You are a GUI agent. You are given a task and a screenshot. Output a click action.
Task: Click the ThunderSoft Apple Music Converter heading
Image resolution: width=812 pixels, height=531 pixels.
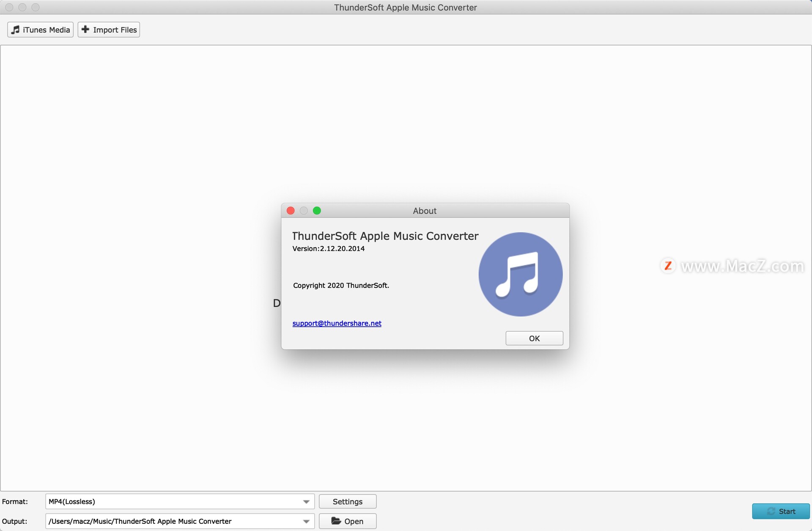tap(385, 236)
